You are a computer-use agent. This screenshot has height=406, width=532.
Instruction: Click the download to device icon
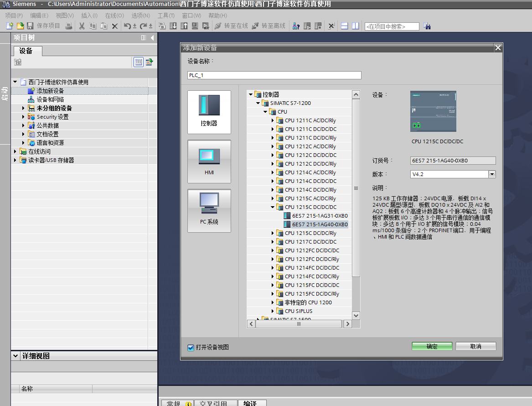click(173, 26)
